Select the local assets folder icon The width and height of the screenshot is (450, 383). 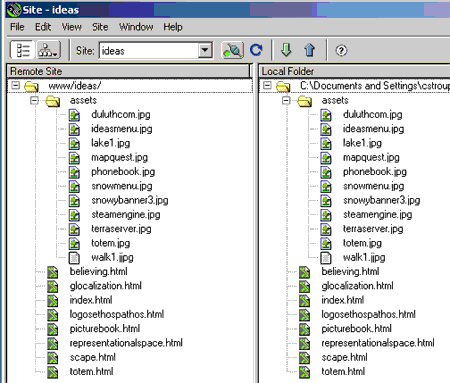[304, 101]
